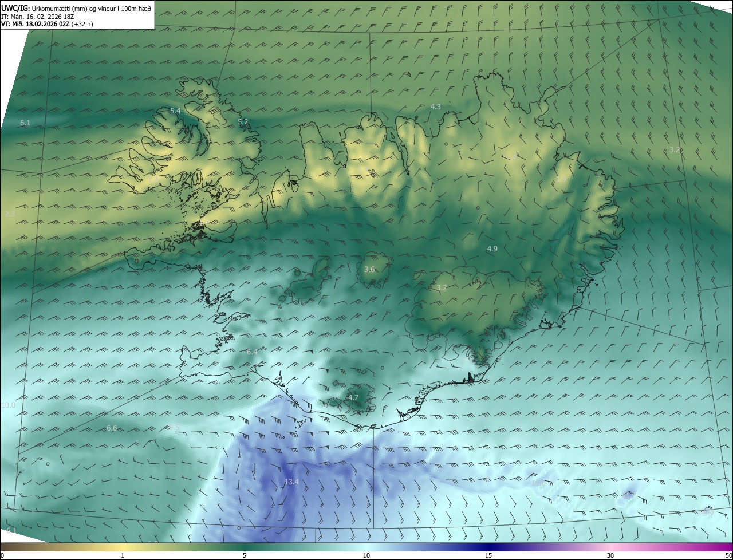Click the initial time line 'IT: Mán. 16. 02. 2026 18Z'

[x=38, y=17]
